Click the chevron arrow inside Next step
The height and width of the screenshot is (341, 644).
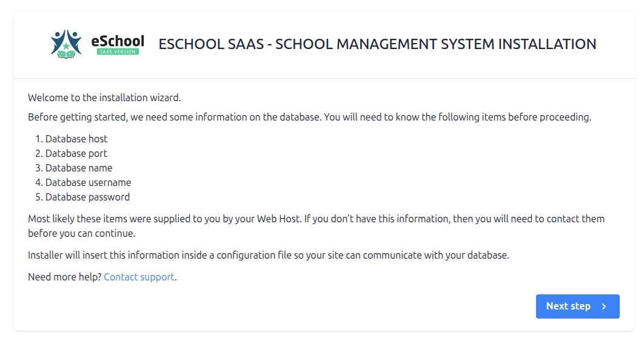coord(604,306)
